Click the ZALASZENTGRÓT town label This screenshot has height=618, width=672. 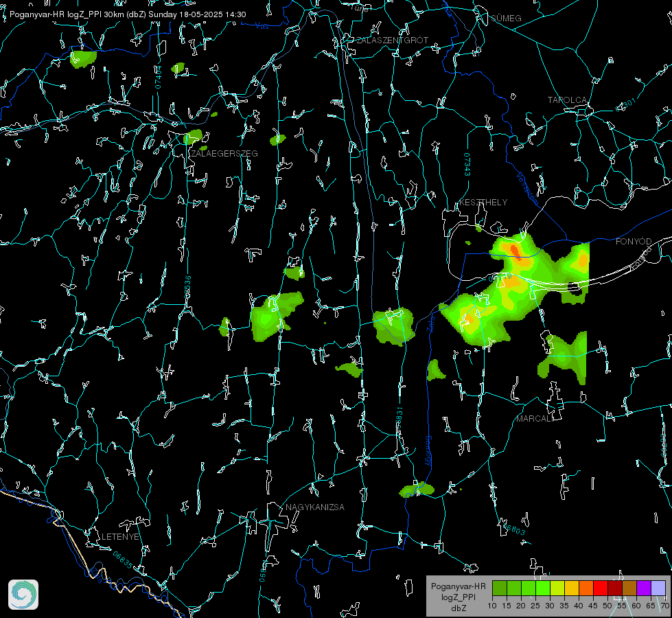point(392,40)
